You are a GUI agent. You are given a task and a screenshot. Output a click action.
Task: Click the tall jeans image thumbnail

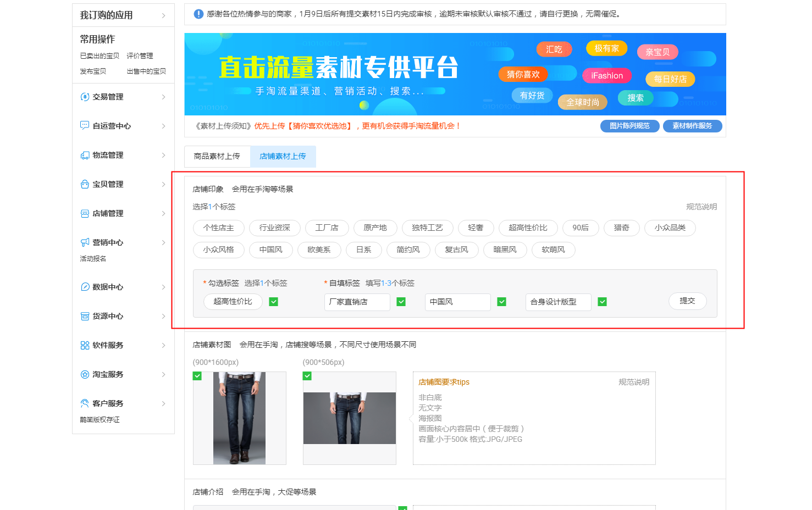click(x=240, y=418)
